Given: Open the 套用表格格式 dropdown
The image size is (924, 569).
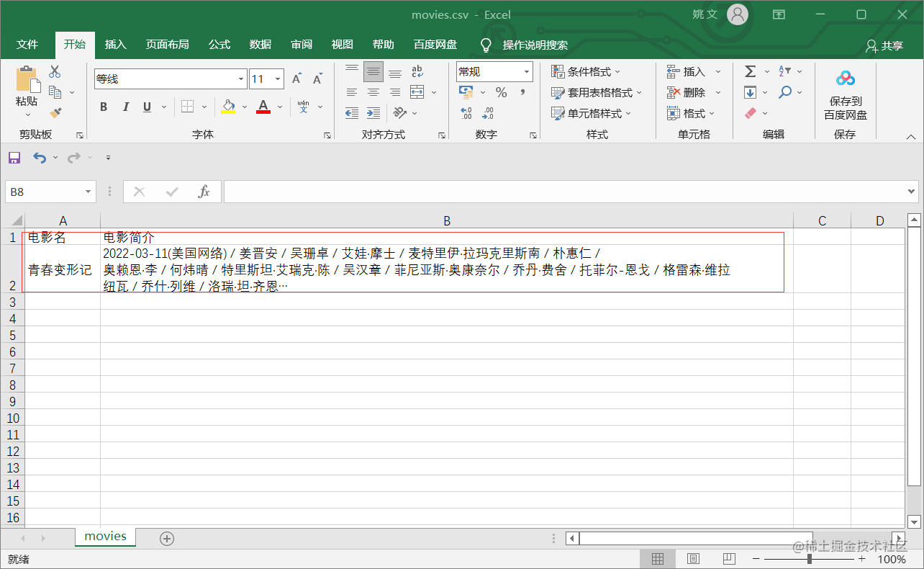Looking at the screenshot, I should coord(596,92).
